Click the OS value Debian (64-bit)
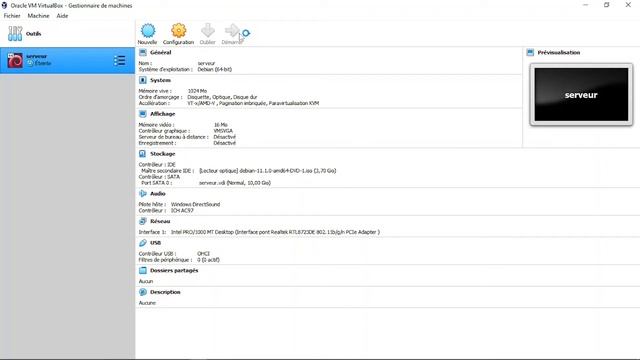 [215, 69]
